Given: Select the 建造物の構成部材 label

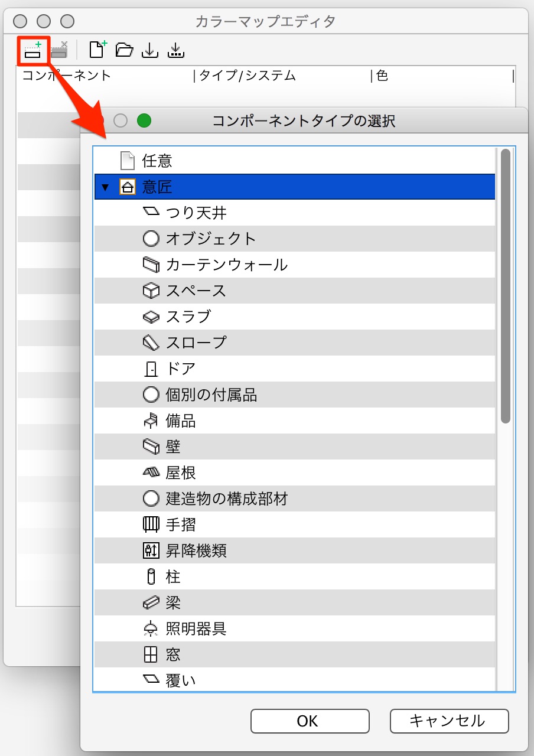Looking at the screenshot, I should pyautogui.click(x=227, y=499).
